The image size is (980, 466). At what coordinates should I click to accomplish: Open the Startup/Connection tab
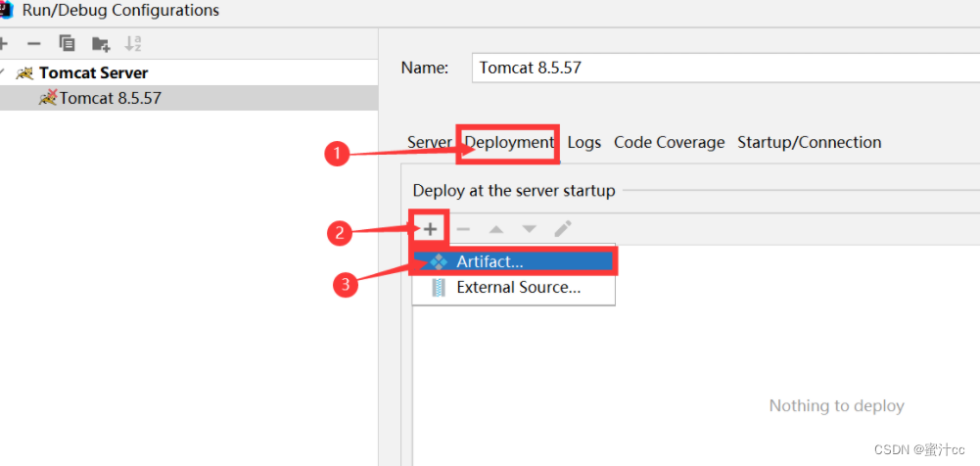[x=810, y=142]
